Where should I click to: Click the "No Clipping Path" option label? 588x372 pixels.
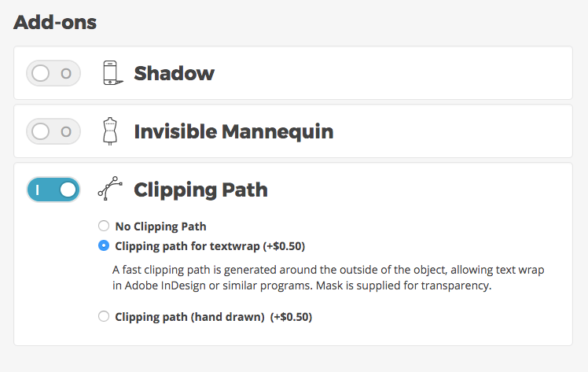160,227
